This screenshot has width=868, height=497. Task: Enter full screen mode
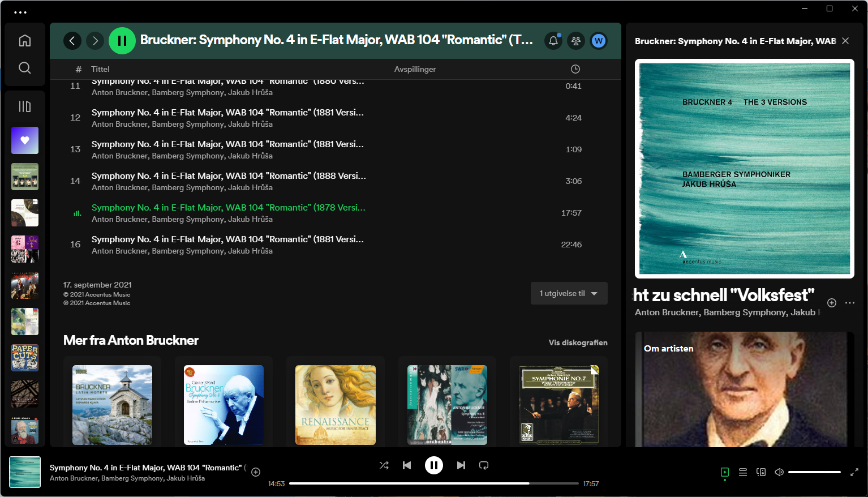[854, 472]
